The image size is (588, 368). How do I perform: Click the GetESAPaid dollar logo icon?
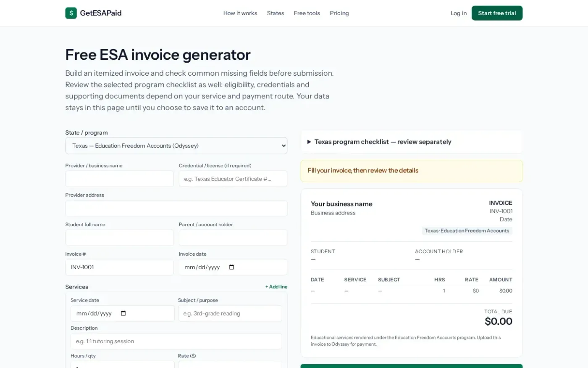71,13
